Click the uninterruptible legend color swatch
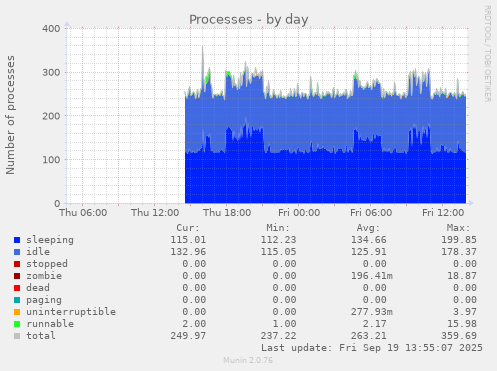This screenshot has width=497, height=371. [17, 312]
